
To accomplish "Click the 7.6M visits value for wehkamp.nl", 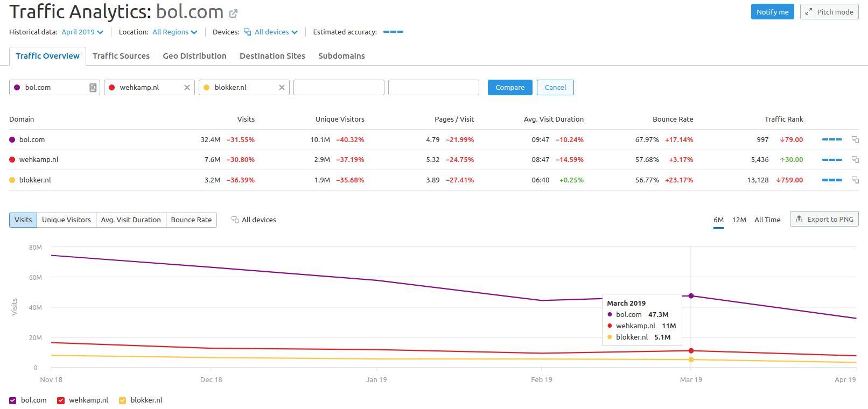I will (x=212, y=160).
